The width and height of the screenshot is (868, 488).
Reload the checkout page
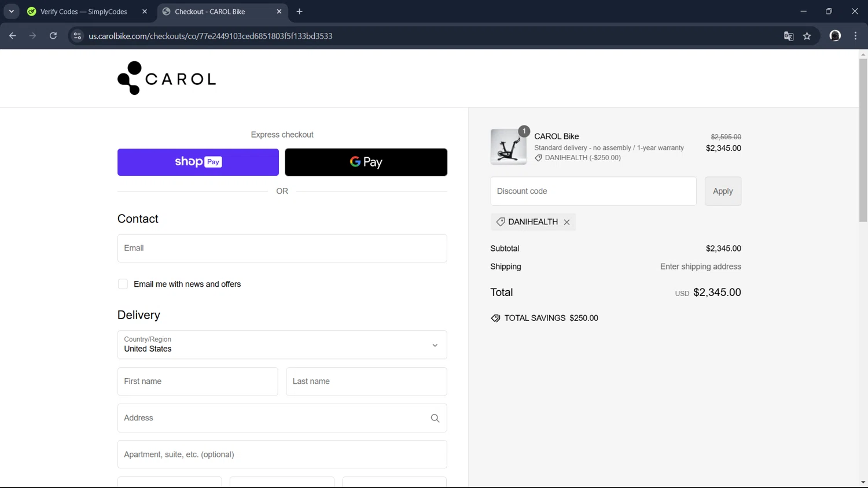coord(53,36)
